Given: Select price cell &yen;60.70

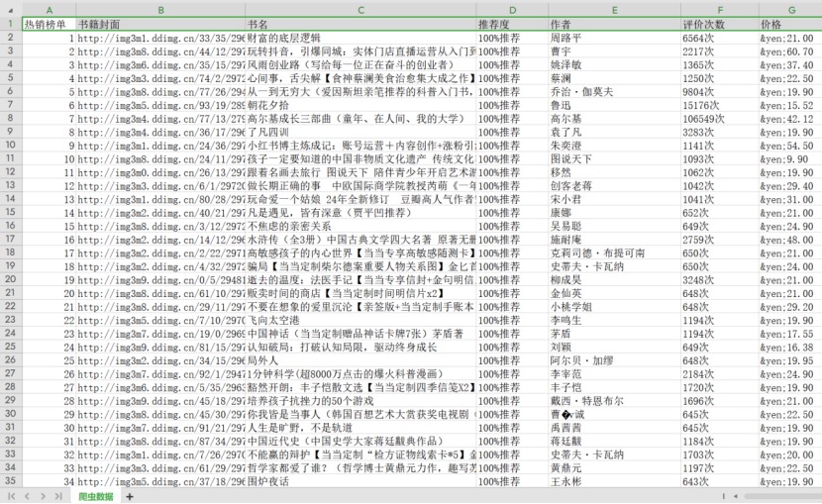Looking at the screenshot, I should pyautogui.click(x=790, y=51).
